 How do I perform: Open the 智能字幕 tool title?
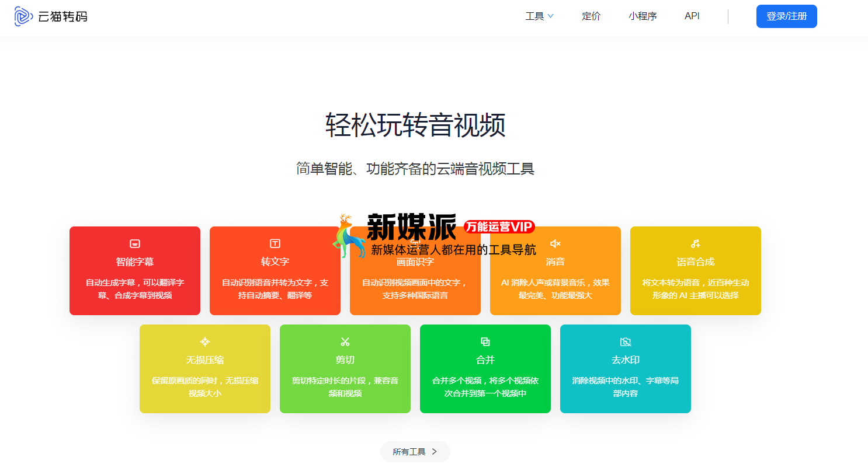pyautogui.click(x=135, y=261)
